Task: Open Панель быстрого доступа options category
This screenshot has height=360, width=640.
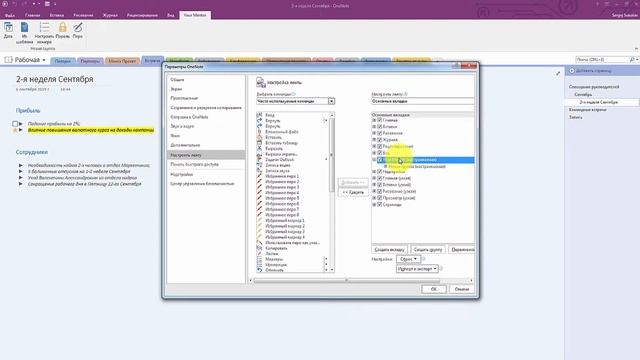Action: (x=194, y=164)
